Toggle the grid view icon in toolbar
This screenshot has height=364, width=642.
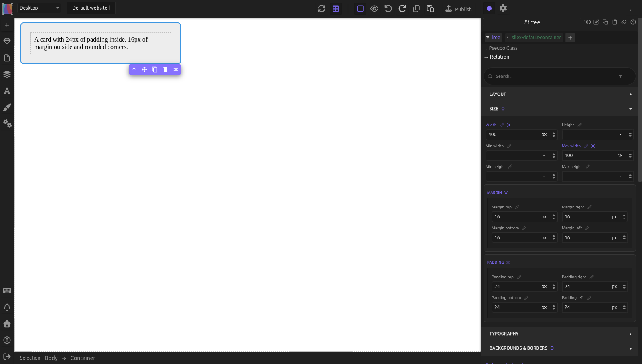click(x=336, y=8)
